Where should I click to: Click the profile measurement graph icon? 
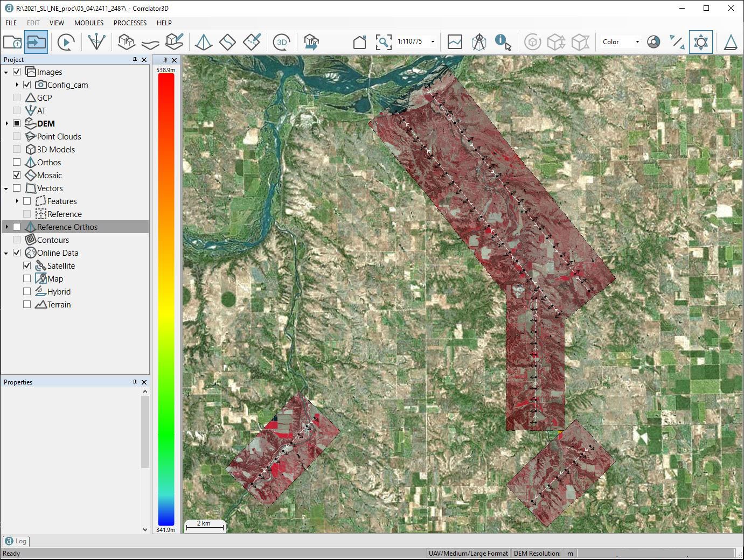click(455, 41)
